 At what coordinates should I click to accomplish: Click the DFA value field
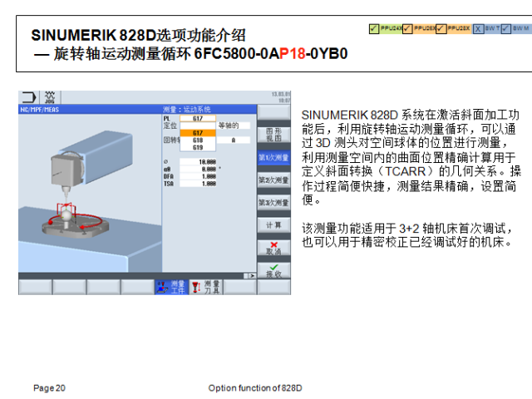coord(198,176)
